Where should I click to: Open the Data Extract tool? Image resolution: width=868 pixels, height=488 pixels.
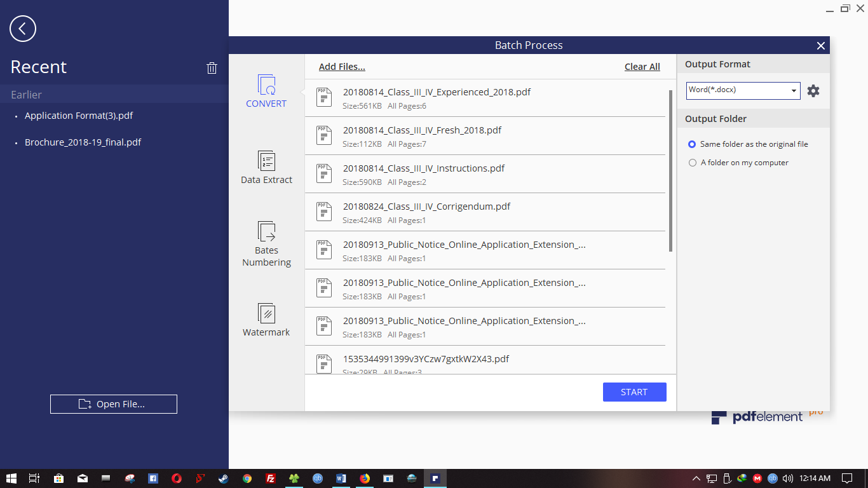tap(266, 161)
